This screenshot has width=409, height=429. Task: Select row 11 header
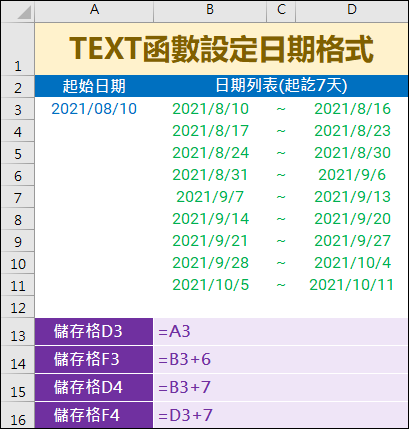pyautogui.click(x=18, y=285)
